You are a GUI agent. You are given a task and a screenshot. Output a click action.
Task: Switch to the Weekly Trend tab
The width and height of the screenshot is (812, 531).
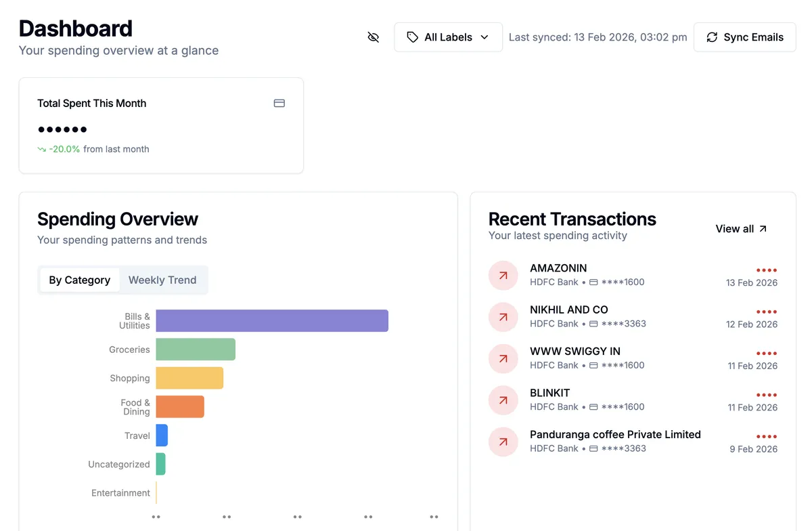coord(162,280)
